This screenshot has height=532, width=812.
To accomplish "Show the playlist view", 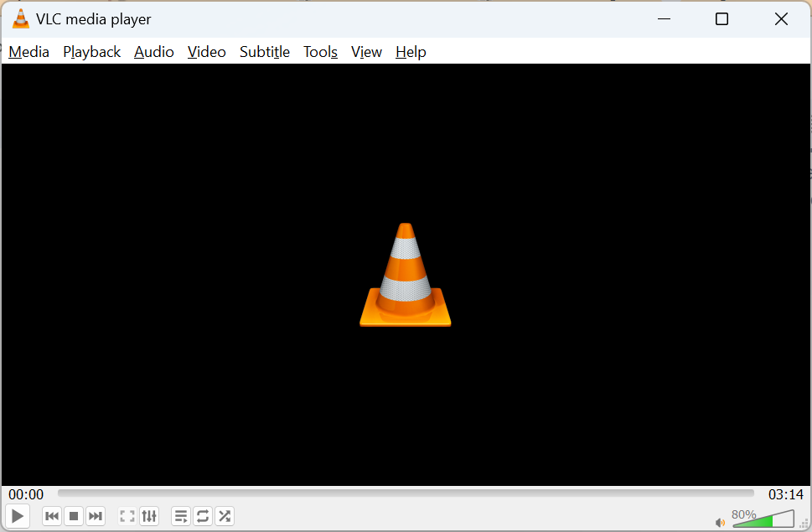I will [180, 516].
